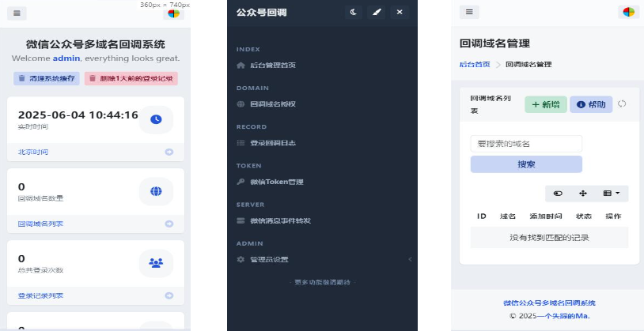
Task: Click the 帮助 info button
Action: point(591,104)
